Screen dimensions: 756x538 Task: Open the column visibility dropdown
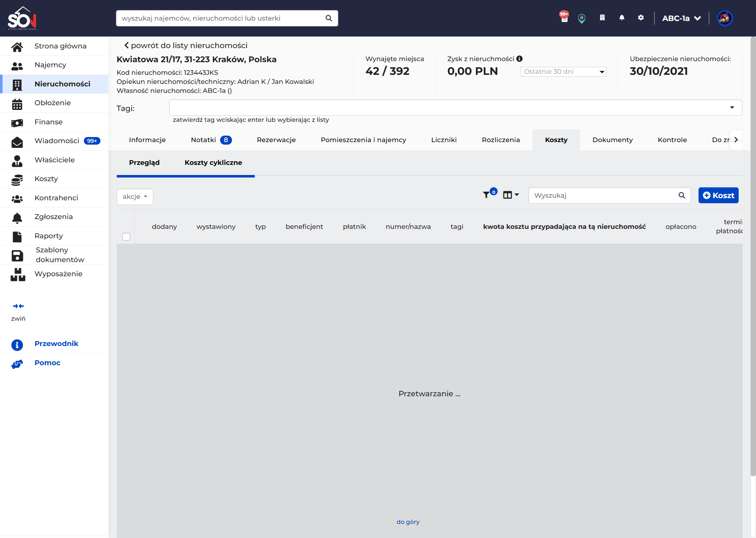click(511, 195)
